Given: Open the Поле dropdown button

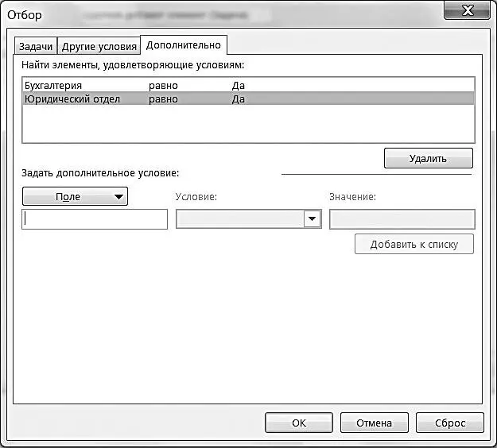Looking at the screenshot, I should 75,196.
